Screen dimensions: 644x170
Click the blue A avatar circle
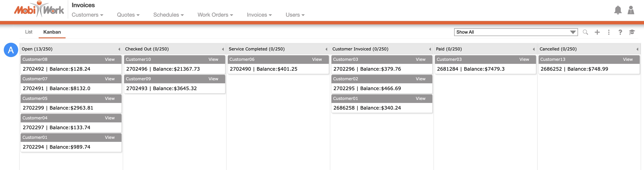11,50
